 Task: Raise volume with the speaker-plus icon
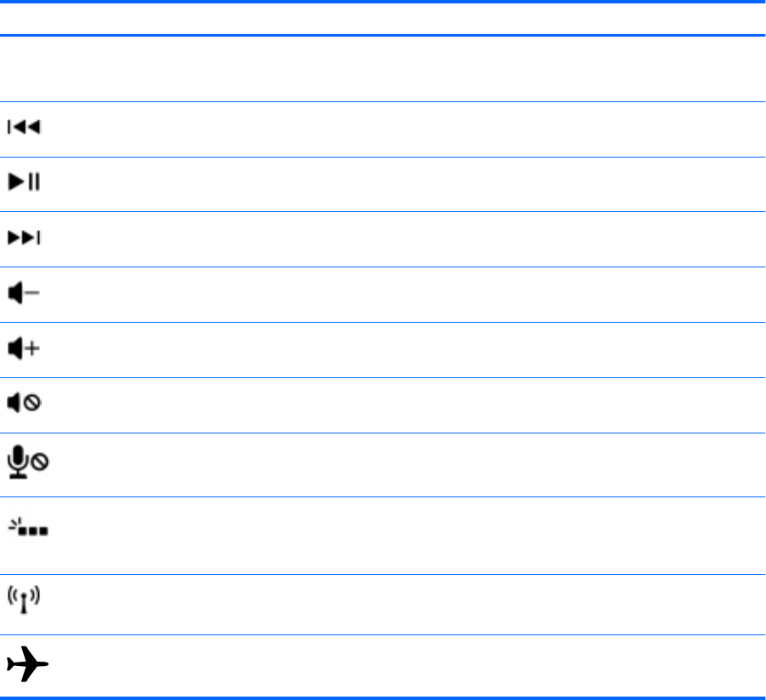click(24, 349)
